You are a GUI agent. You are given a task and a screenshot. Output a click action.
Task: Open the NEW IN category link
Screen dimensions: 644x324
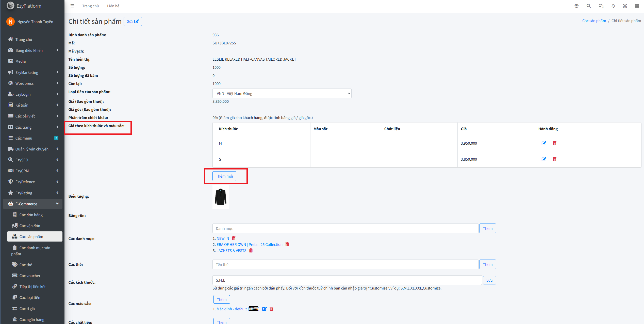click(x=223, y=238)
